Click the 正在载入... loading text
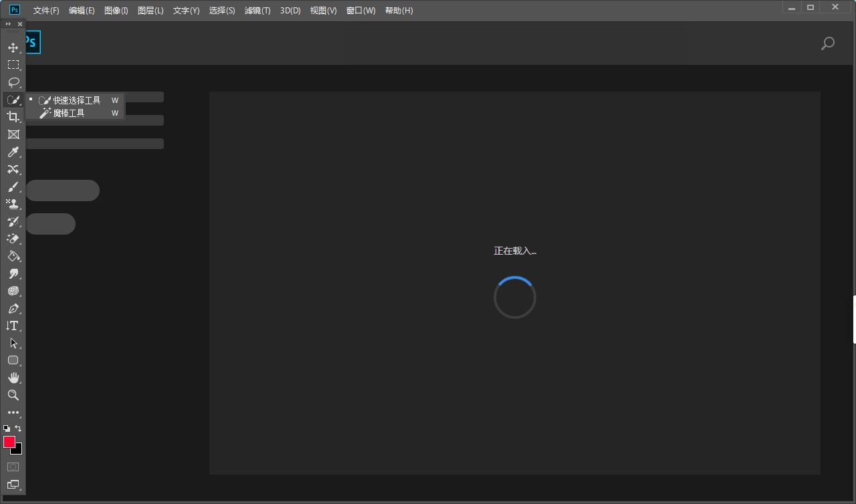The height and width of the screenshot is (504, 856). 515,251
